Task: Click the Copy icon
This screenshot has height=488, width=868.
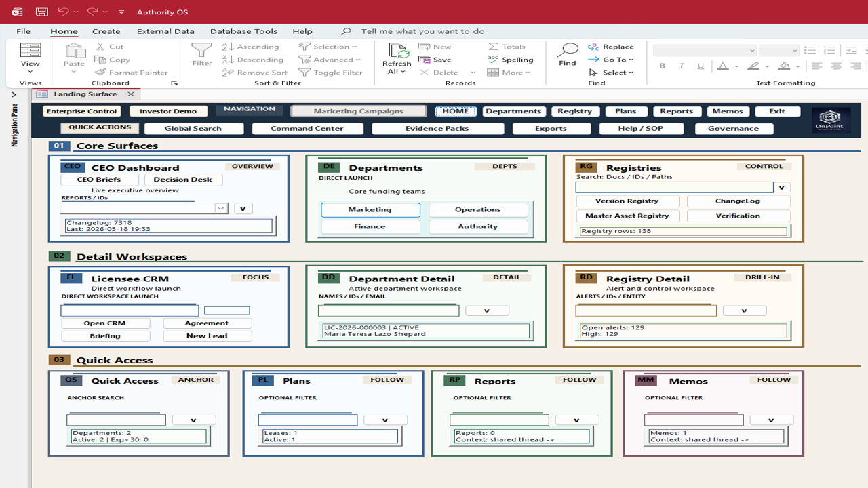Action: (100, 60)
